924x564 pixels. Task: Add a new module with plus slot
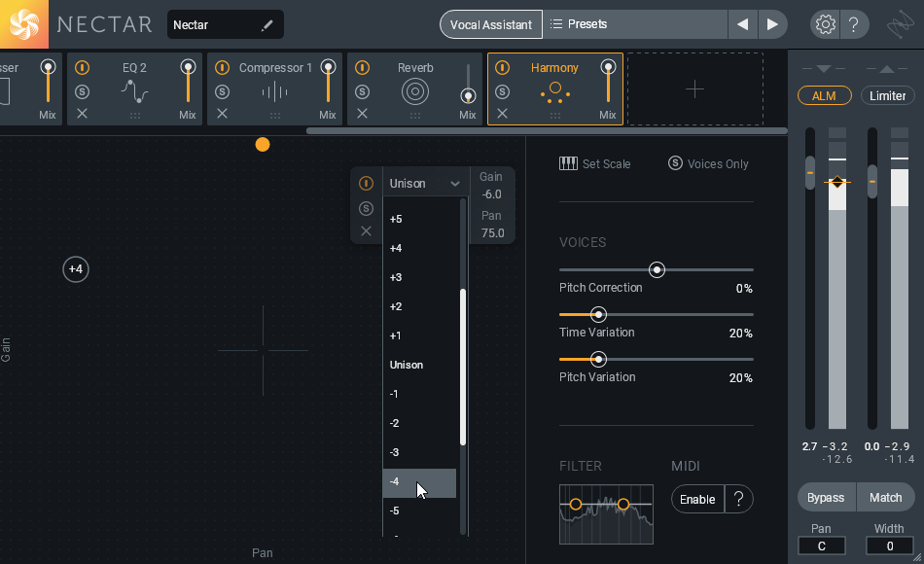tap(695, 89)
